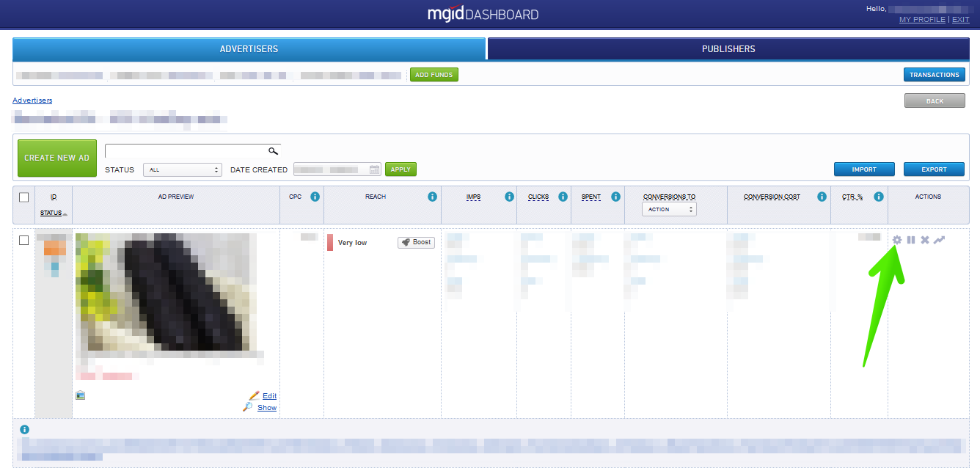The image size is (980, 468).
Task: Show CLICKS column info icon
Action: coord(563,197)
